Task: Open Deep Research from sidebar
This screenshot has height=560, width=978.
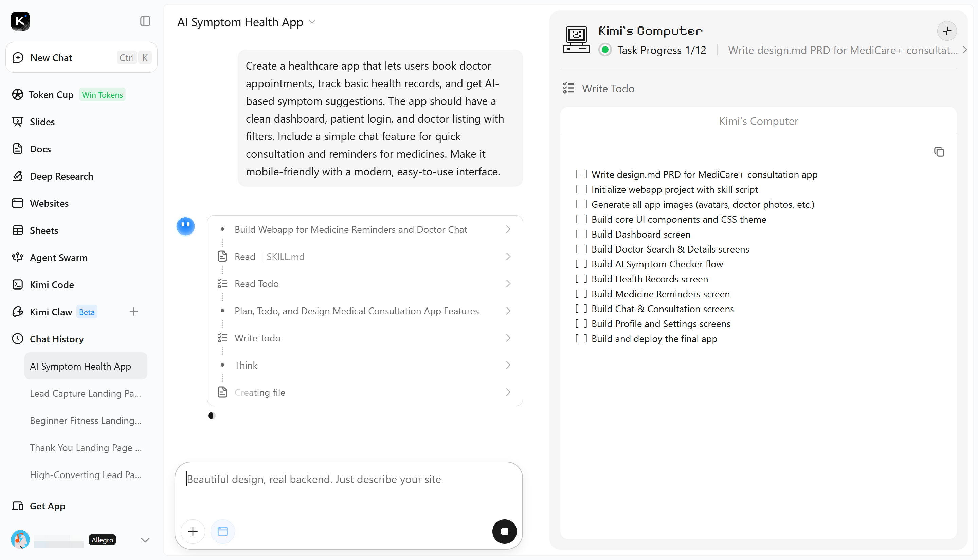Action: (61, 176)
